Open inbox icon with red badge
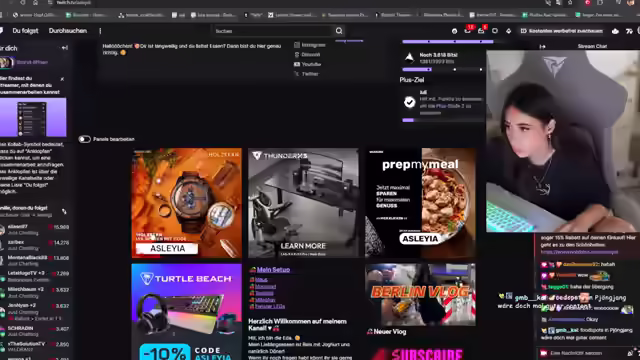Viewport: 640px width, 360px height. point(482,31)
